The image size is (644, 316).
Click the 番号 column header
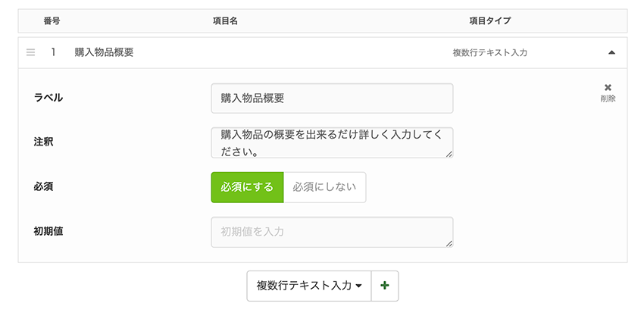52,21
